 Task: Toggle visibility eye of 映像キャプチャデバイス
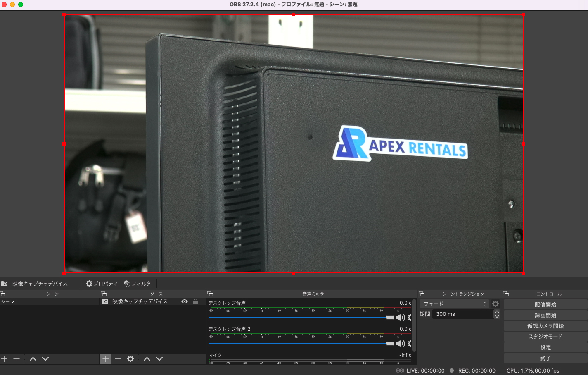(185, 301)
